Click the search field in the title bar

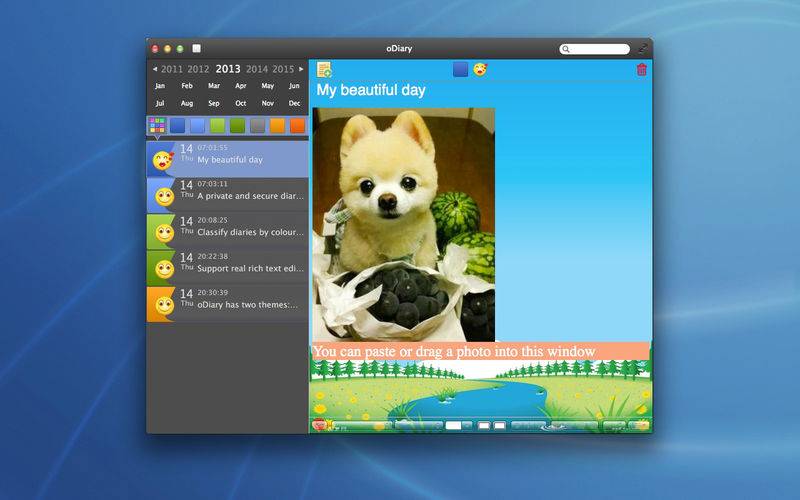[594, 49]
